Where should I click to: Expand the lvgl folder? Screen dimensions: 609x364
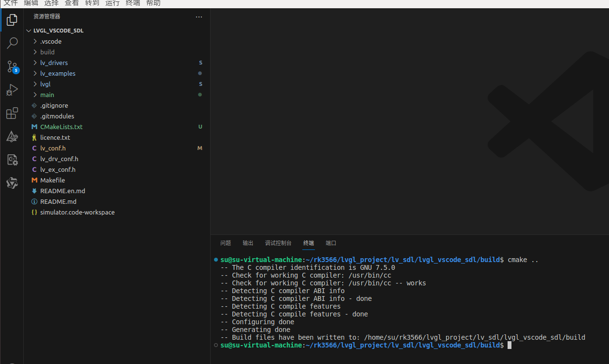[x=45, y=84]
